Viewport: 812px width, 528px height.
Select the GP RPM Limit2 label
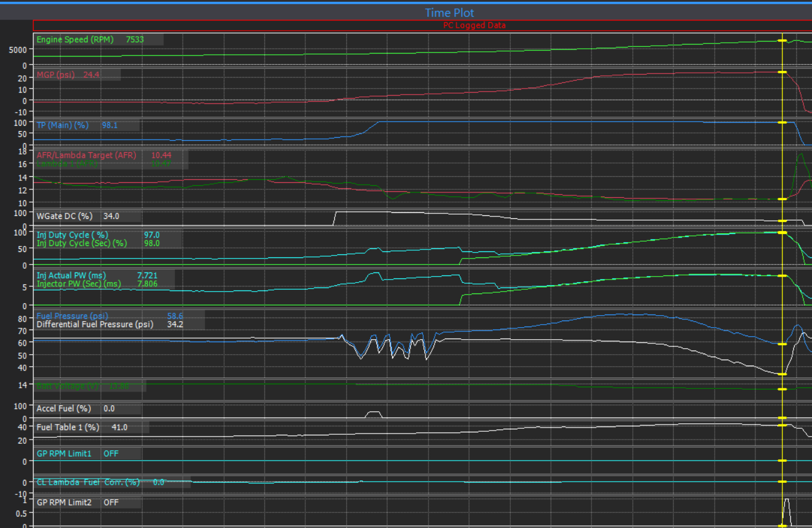(x=64, y=502)
